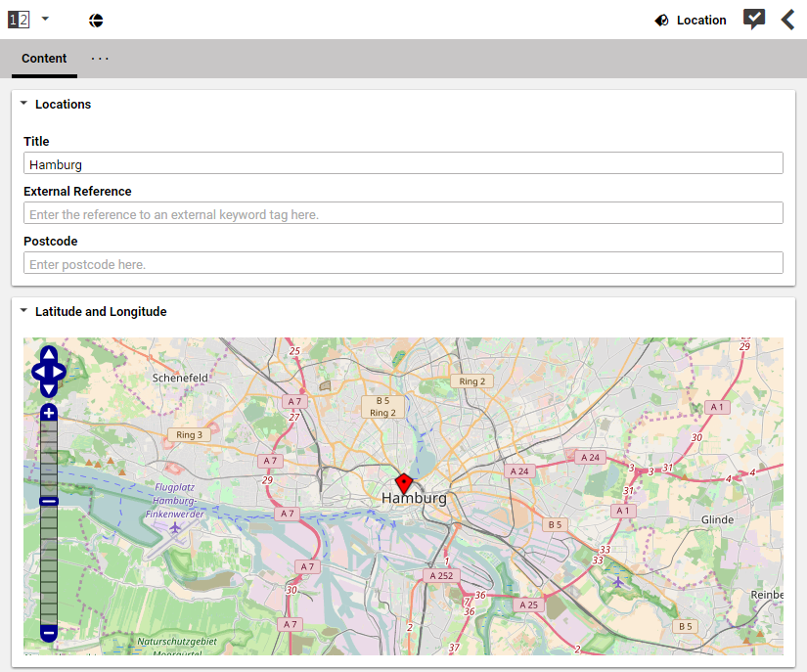Screen dimensions: 807x672
Task: Zoom in using the plus button on the map
Action: pos(48,413)
